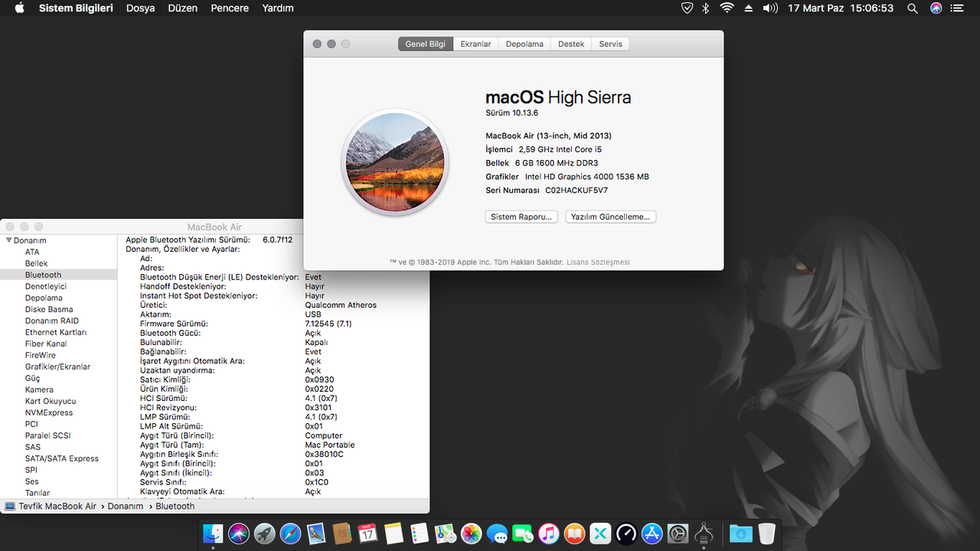Image resolution: width=980 pixels, height=551 pixels.
Task: Open Photos colorful flower icon
Action: click(472, 533)
